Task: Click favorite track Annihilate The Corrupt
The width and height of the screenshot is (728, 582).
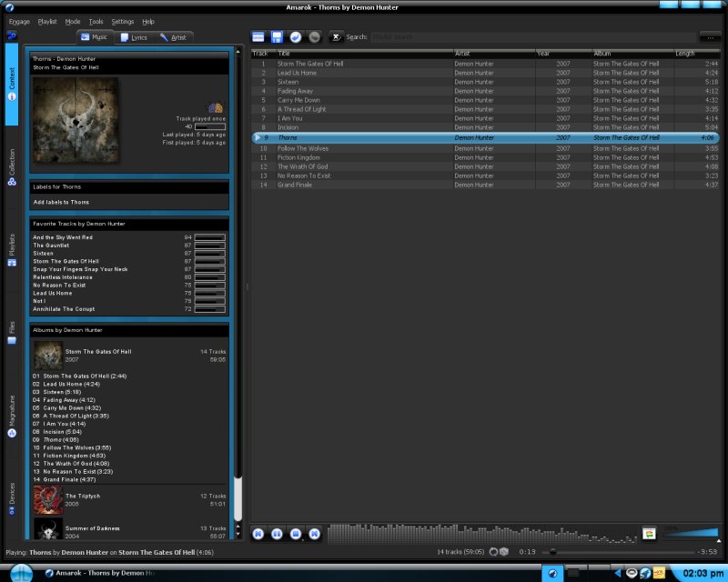Action: pyautogui.click(x=64, y=309)
